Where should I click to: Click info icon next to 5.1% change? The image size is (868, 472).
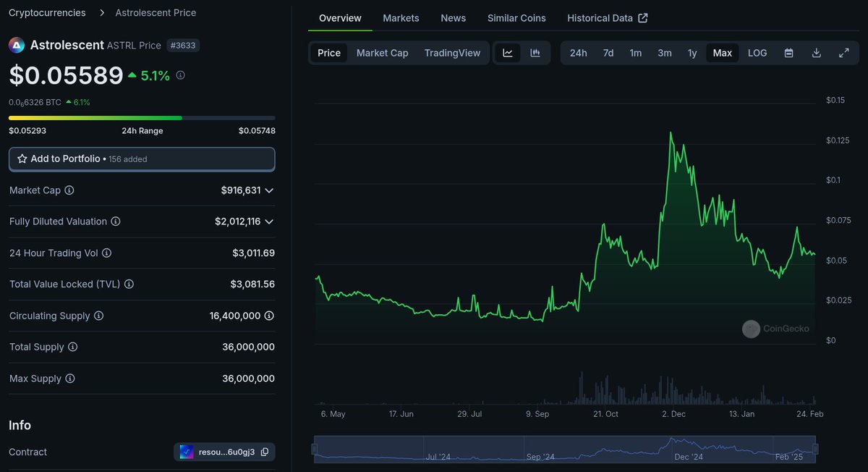[x=181, y=75]
